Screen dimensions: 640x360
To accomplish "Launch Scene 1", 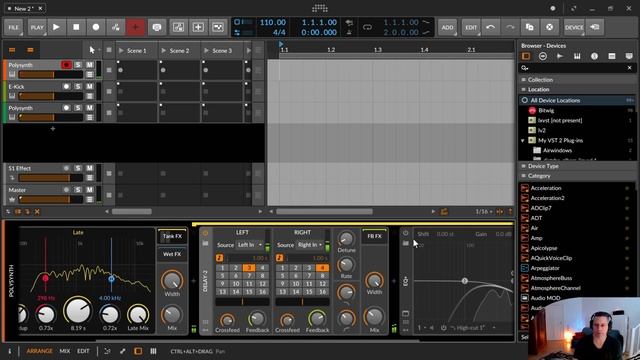I will click(121, 51).
